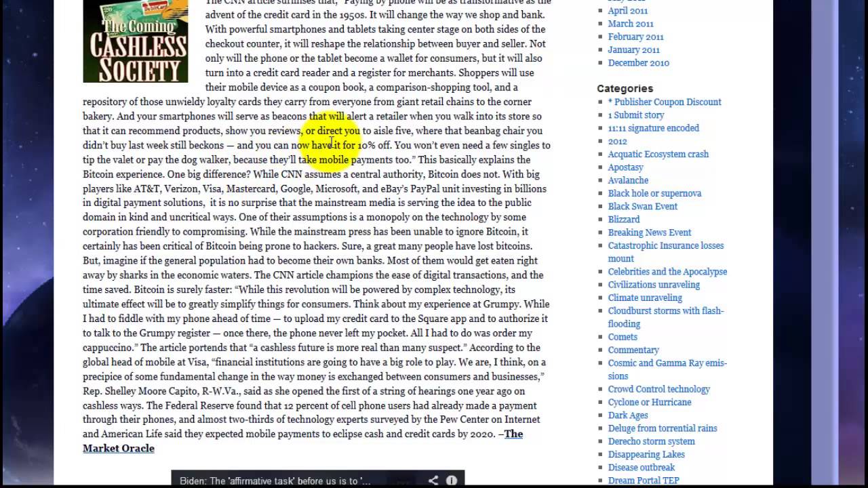
Task: Open Cloudburst storms with flash-flooding category
Action: pos(665,317)
